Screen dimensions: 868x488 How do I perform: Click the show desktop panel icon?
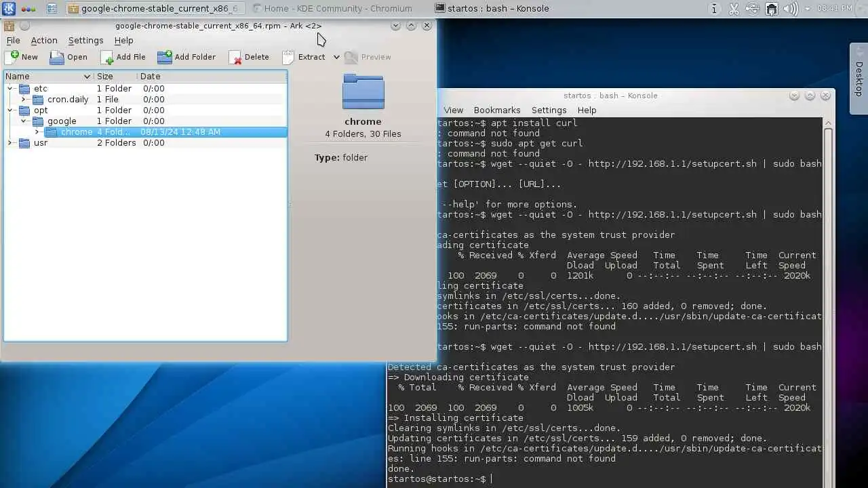pyautogui.click(x=52, y=9)
